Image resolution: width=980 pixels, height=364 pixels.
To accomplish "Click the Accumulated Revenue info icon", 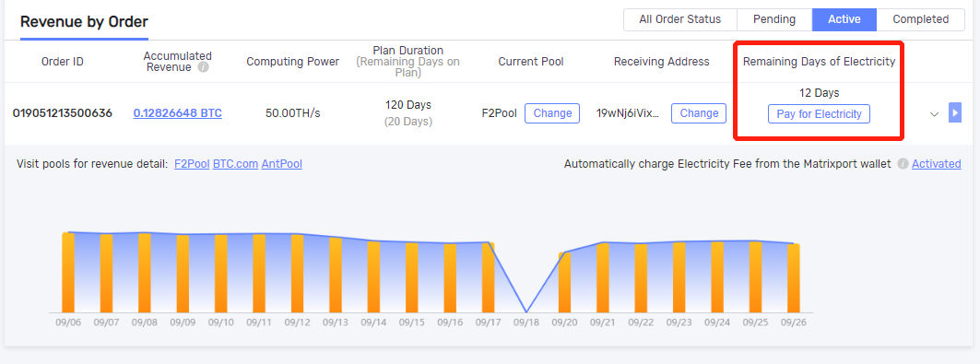I will coord(203,66).
